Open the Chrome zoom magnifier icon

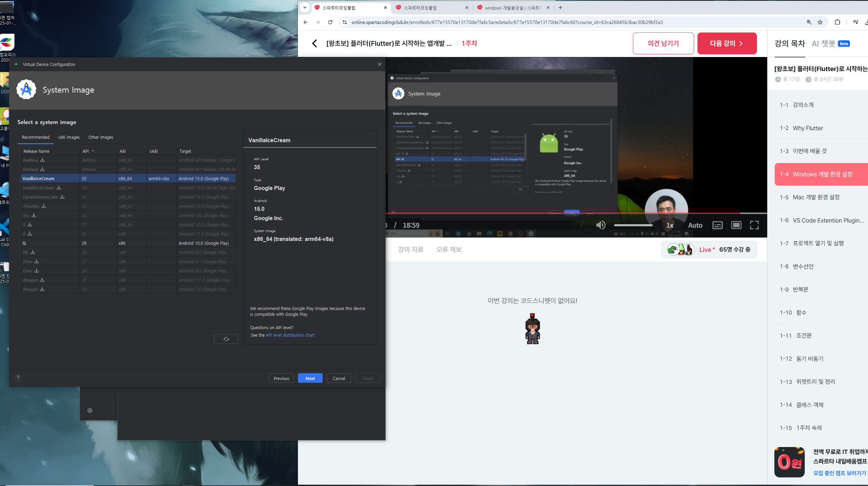coord(809,22)
